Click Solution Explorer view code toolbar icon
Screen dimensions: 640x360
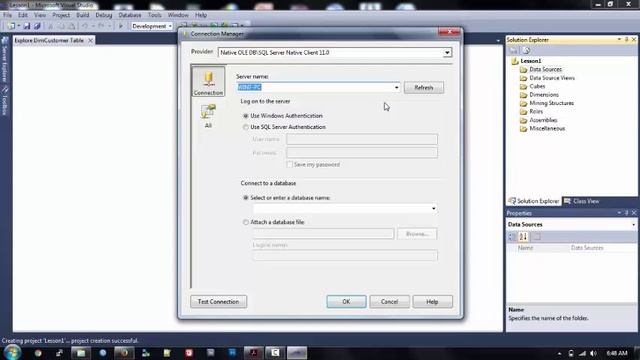tap(526, 51)
